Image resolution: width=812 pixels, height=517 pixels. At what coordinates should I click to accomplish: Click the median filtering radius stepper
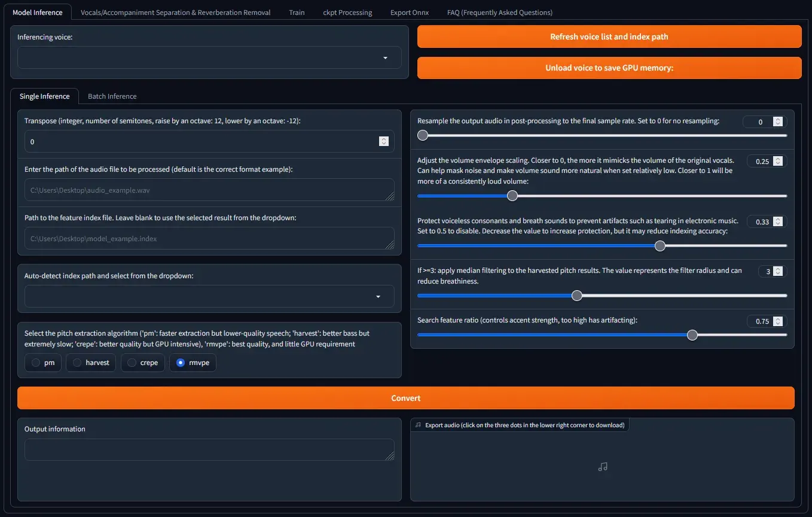(777, 271)
